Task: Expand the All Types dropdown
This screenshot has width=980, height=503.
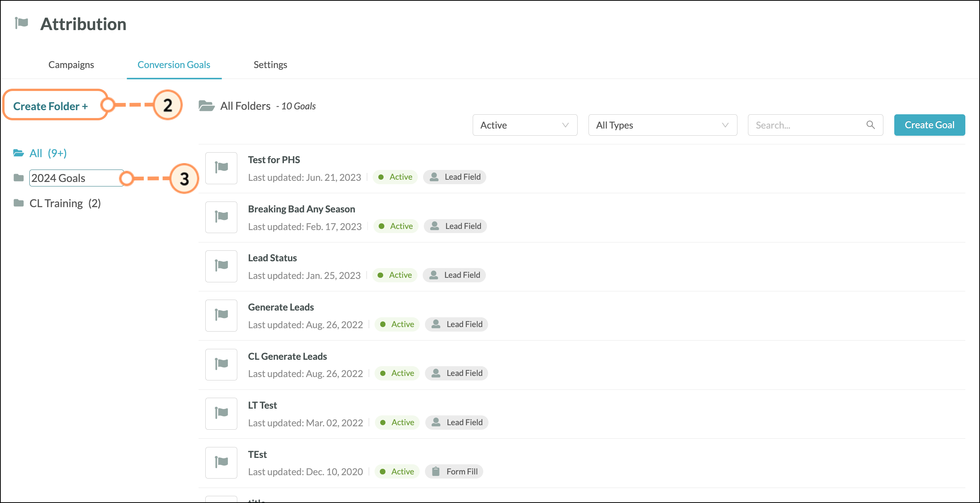Action: (662, 125)
